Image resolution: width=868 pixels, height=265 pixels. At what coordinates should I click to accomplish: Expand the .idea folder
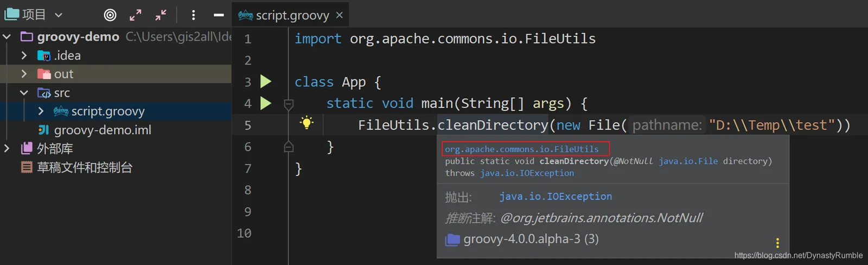click(24, 55)
